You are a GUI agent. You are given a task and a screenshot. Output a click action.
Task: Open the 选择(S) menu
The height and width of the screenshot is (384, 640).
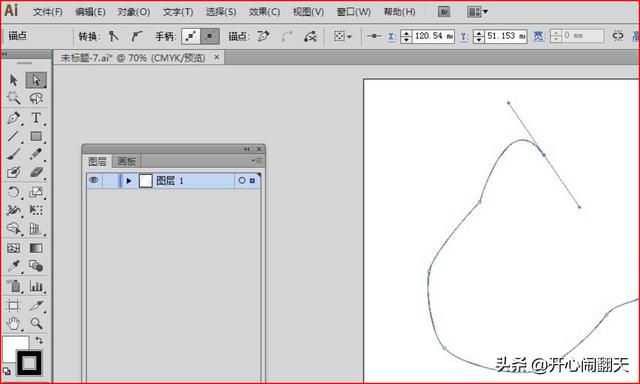point(221,12)
